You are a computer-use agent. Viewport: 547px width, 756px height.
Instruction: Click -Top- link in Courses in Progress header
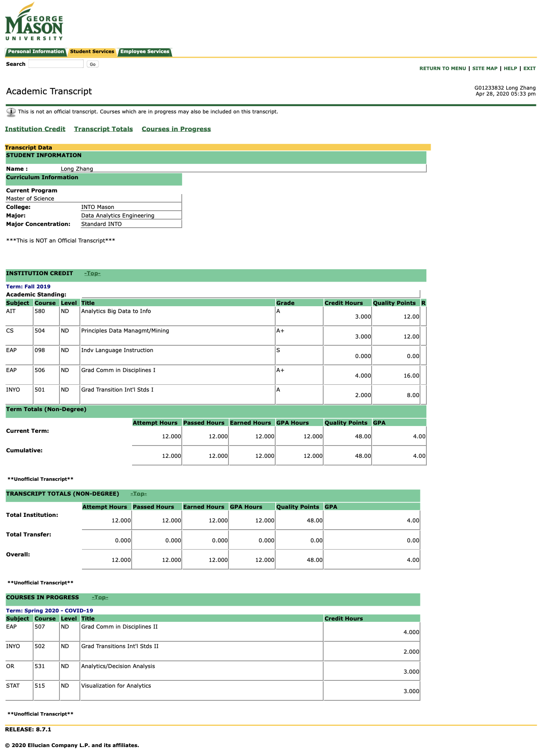pos(100,598)
